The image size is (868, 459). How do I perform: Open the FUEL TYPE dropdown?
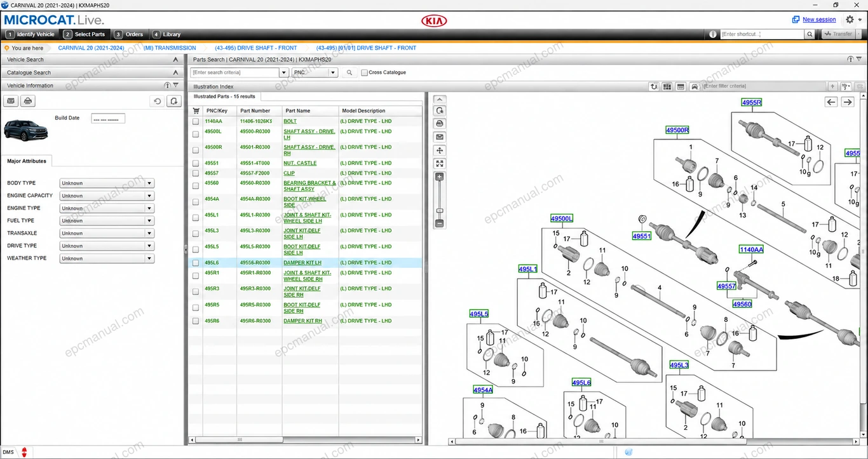tap(107, 221)
